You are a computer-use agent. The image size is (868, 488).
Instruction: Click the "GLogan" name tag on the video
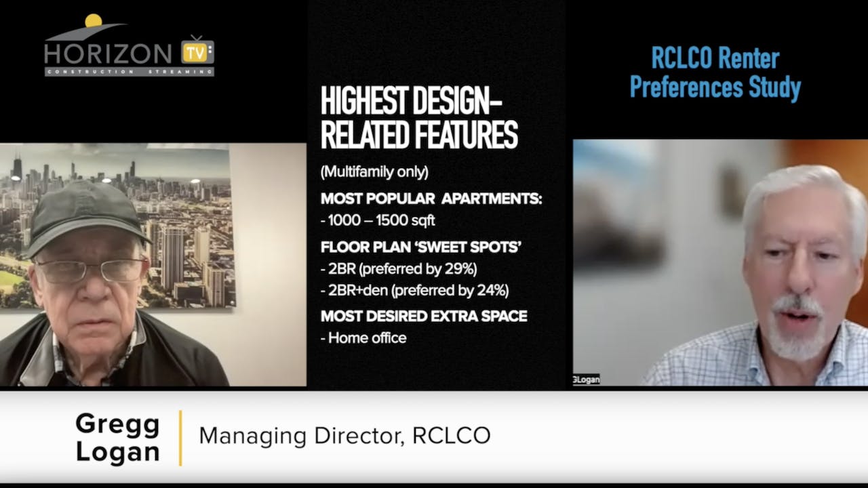coord(587,380)
